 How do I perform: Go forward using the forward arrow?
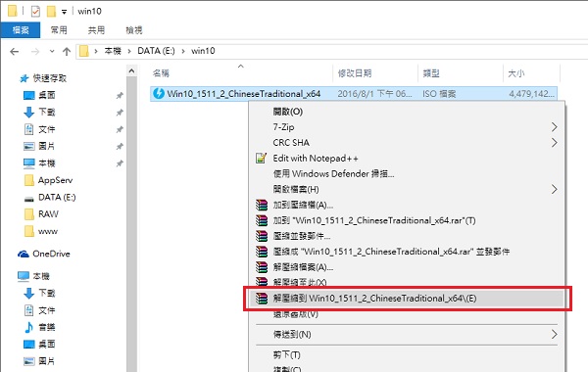(35, 51)
